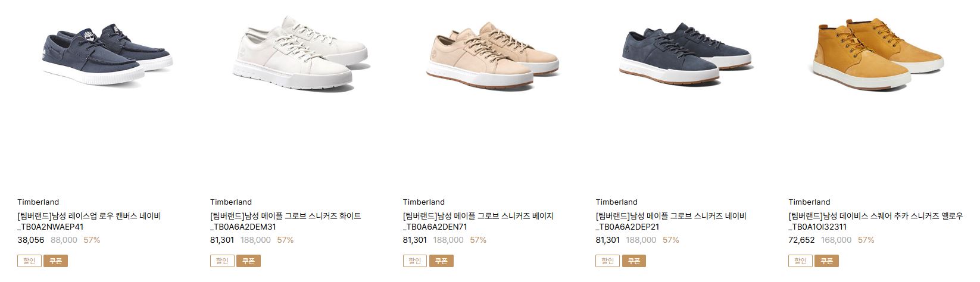Click the 할인 badge under beige sneaker
The height and width of the screenshot is (282, 980).
click(415, 261)
